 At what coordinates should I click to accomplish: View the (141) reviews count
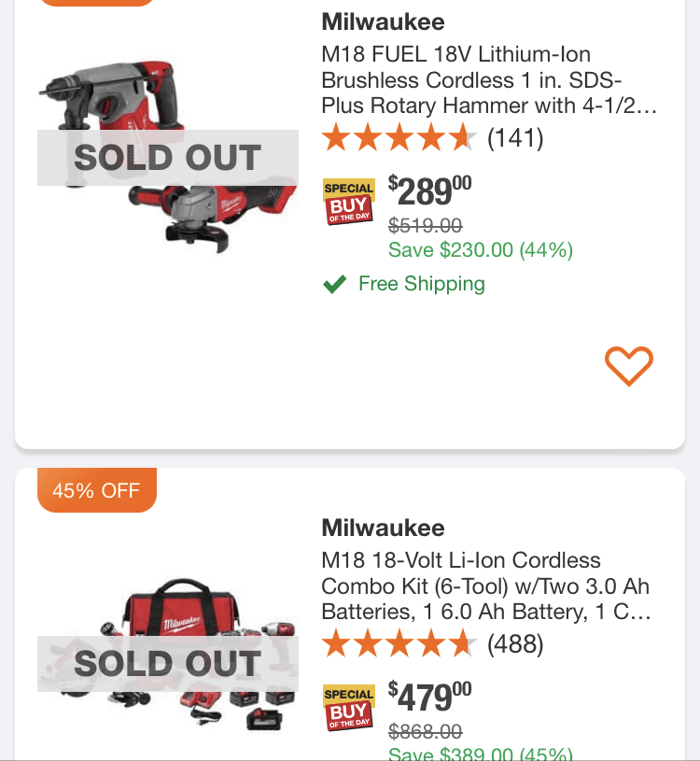(515, 138)
